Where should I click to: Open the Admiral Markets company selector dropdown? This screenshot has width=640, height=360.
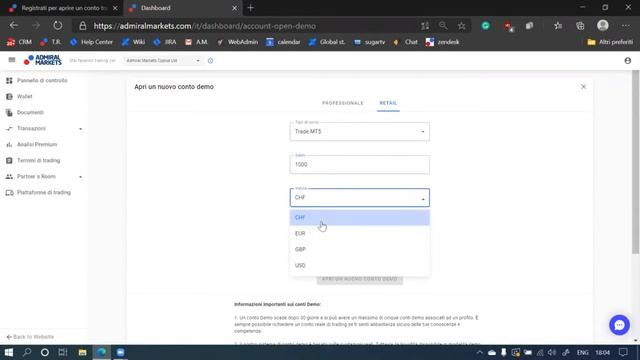click(162, 60)
